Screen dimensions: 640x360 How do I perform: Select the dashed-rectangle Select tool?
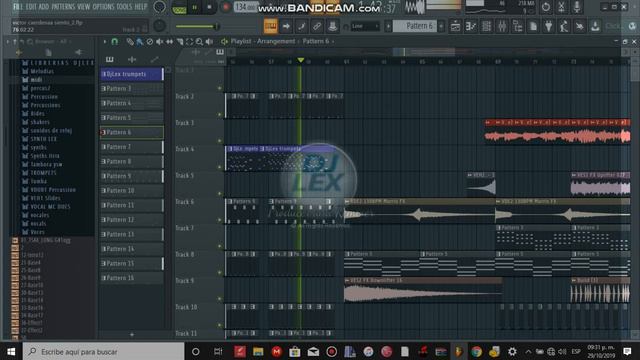pos(189,42)
